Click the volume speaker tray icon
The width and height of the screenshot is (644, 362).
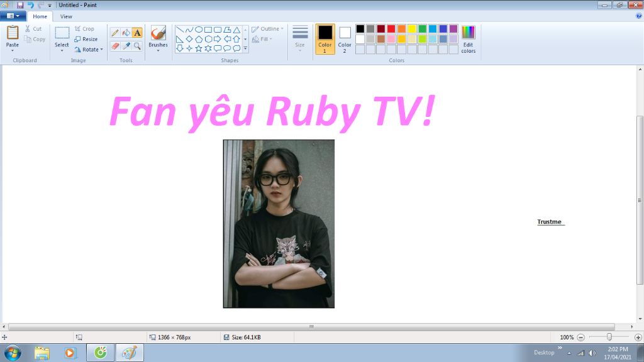[592, 353]
